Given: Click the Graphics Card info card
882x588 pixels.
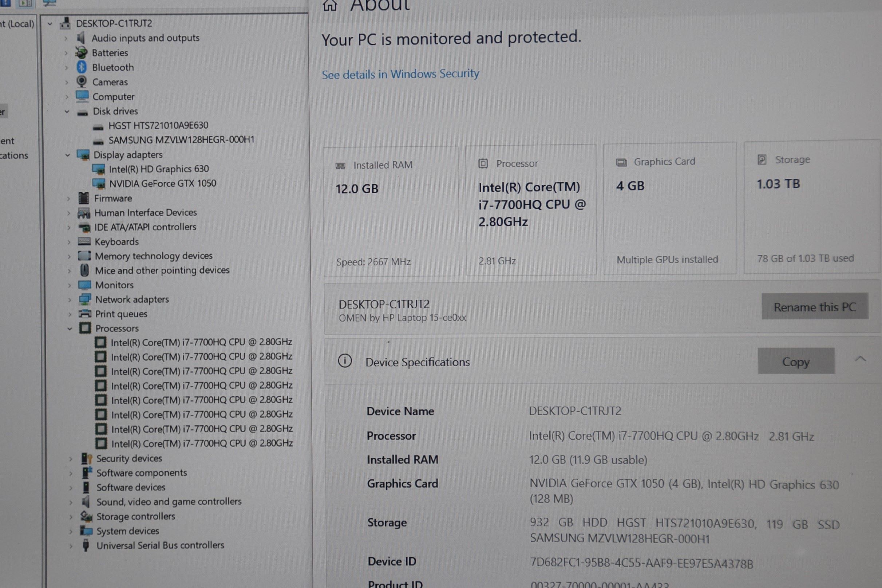Looking at the screenshot, I should [x=670, y=209].
